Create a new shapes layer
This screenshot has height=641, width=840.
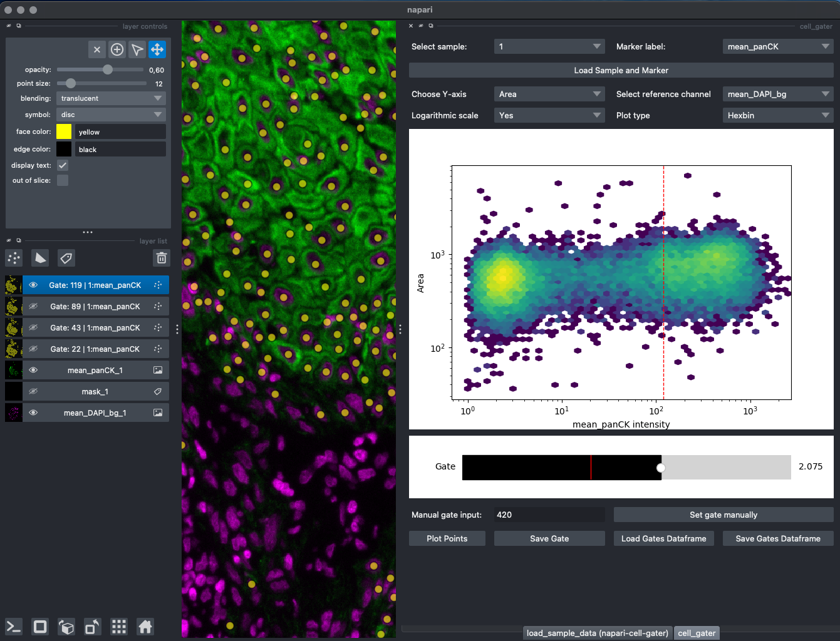(40, 258)
